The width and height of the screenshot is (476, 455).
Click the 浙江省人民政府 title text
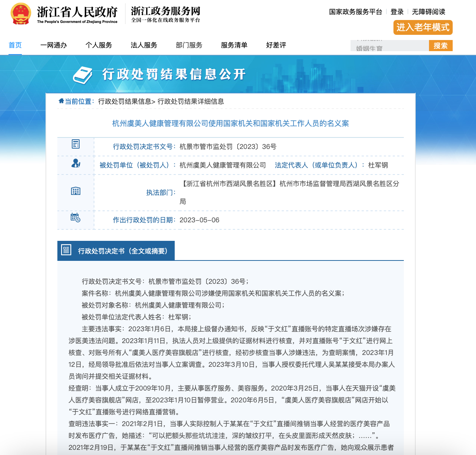pos(77,12)
